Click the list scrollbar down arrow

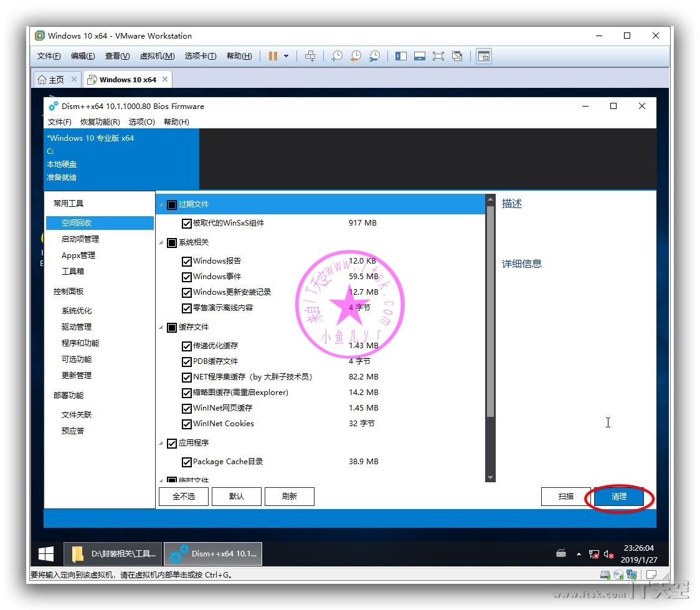[490, 477]
